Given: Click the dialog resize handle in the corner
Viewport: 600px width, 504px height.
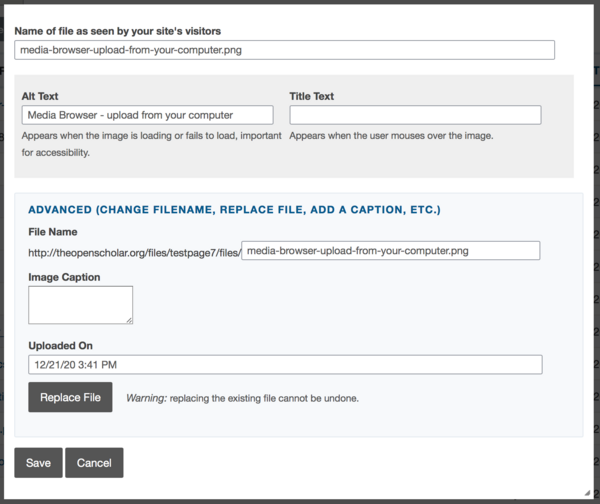Looking at the screenshot, I should [586, 491].
